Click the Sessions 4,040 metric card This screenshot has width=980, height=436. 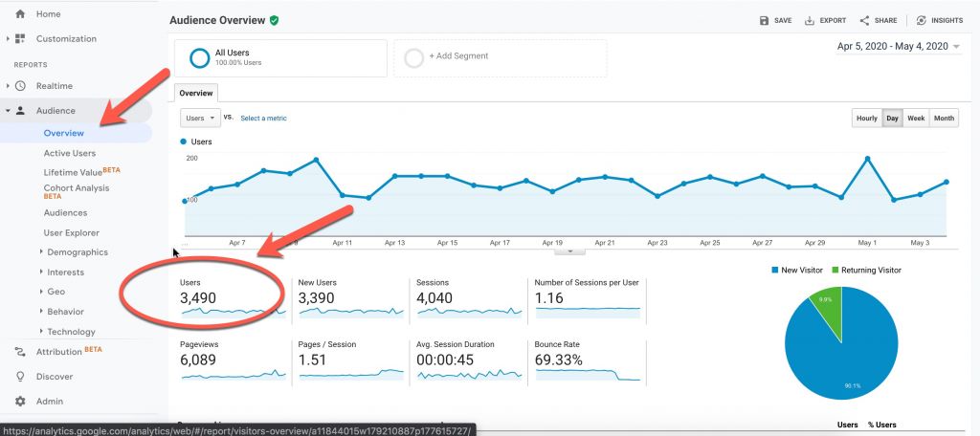click(x=469, y=300)
